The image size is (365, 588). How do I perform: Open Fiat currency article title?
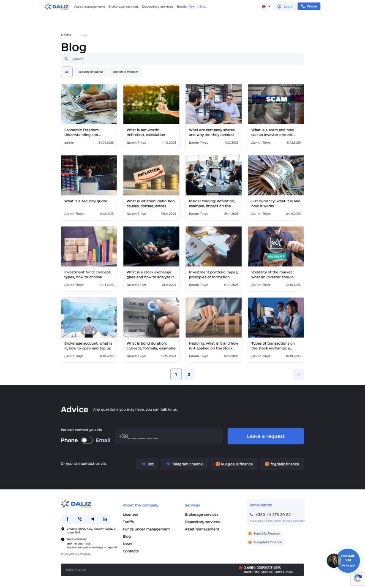click(x=276, y=204)
